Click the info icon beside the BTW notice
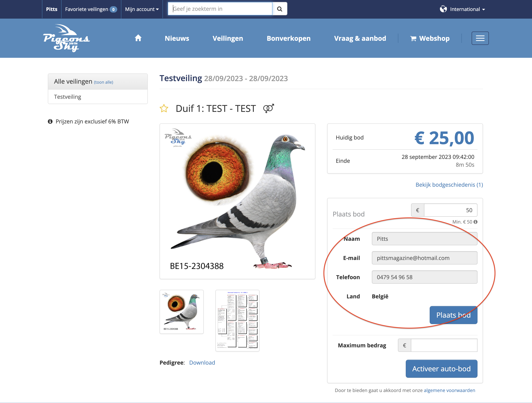Screen dimensions: 532x403 click(50, 122)
